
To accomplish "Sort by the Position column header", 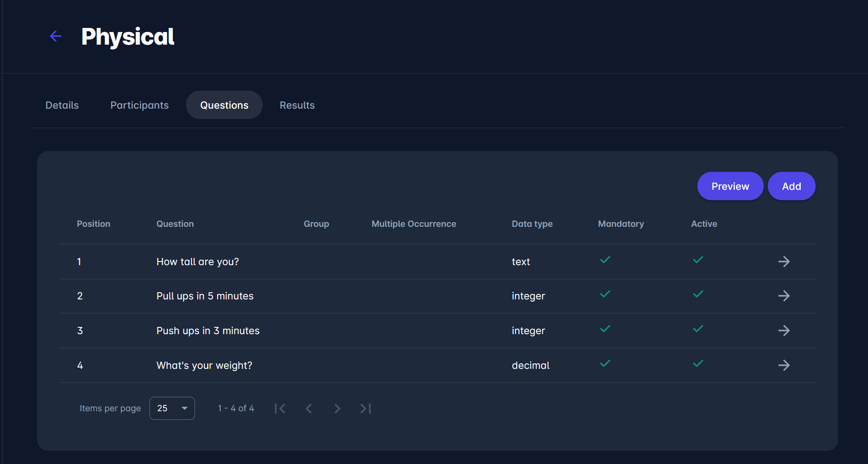I will pyautogui.click(x=93, y=224).
